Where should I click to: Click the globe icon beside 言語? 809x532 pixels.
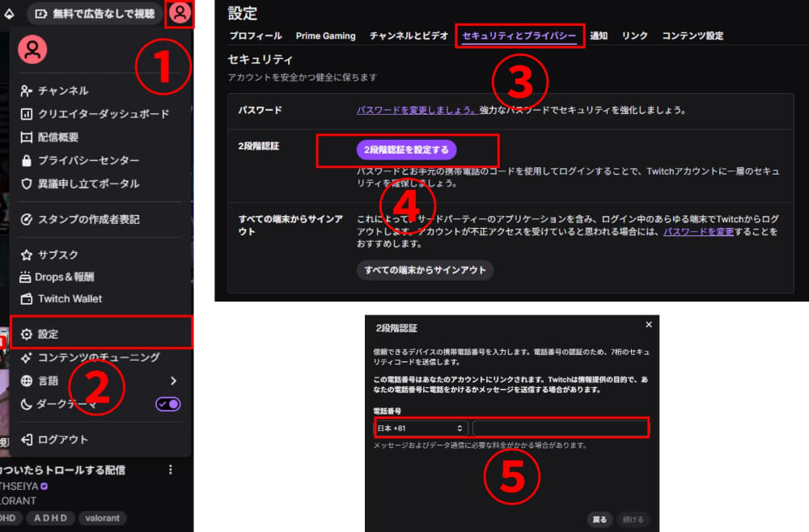[27, 381]
